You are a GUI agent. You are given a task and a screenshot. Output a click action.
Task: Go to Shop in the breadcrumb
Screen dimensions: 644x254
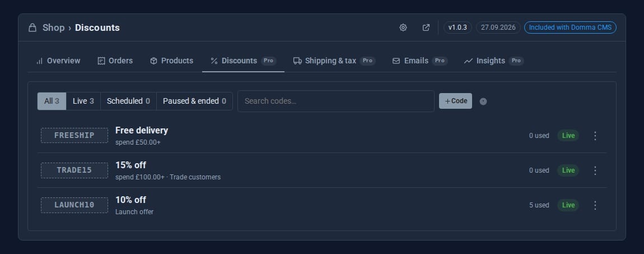tap(53, 27)
